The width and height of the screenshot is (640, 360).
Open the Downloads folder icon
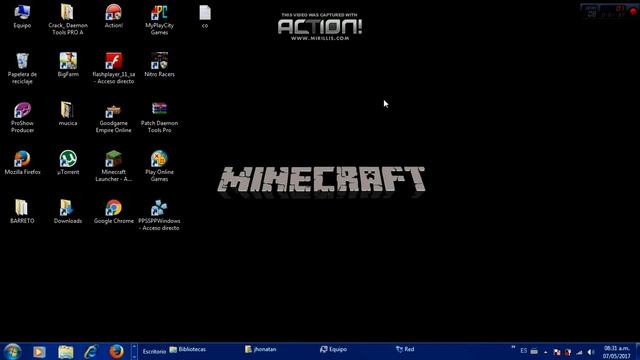coord(68,212)
